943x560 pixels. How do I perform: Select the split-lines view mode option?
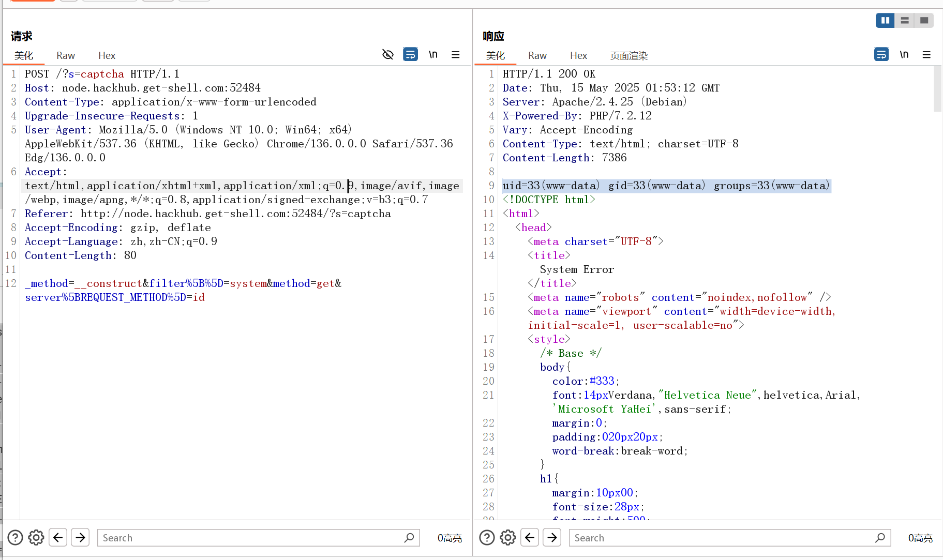pyautogui.click(x=905, y=20)
